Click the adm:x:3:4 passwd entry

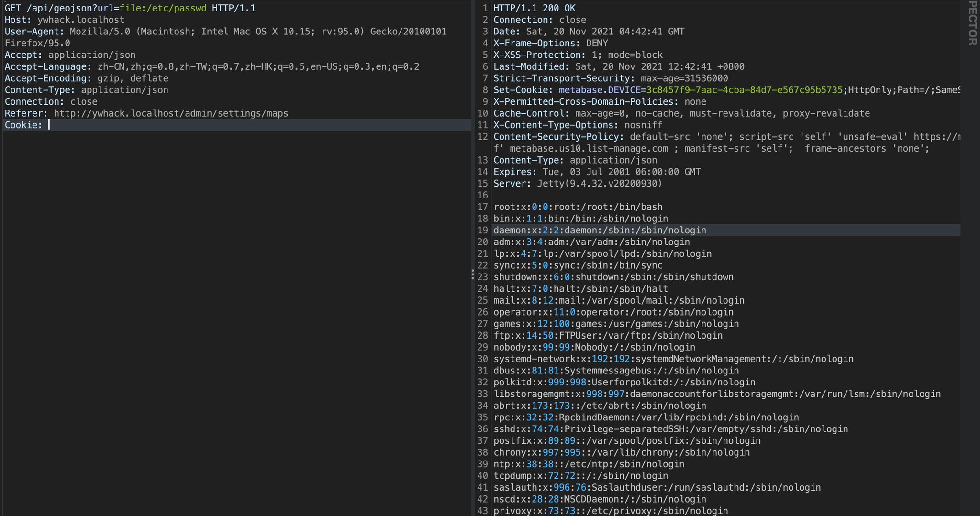tap(591, 242)
